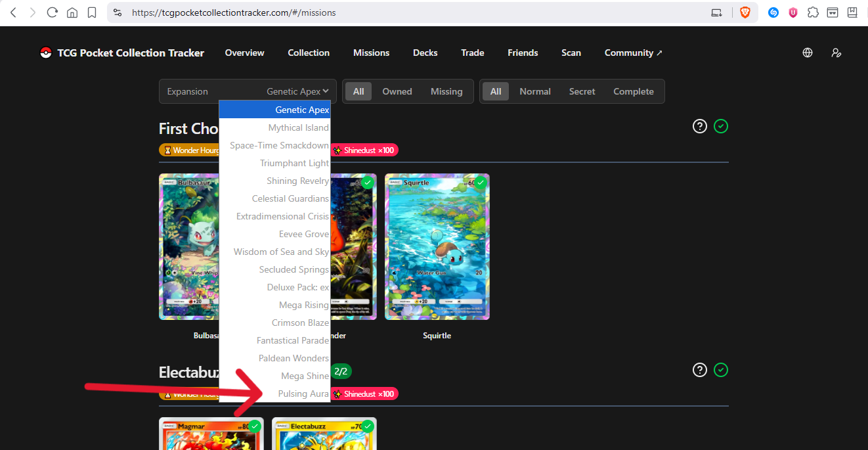Select the Secret missions filter
This screenshot has width=868, height=450.
[x=582, y=91]
